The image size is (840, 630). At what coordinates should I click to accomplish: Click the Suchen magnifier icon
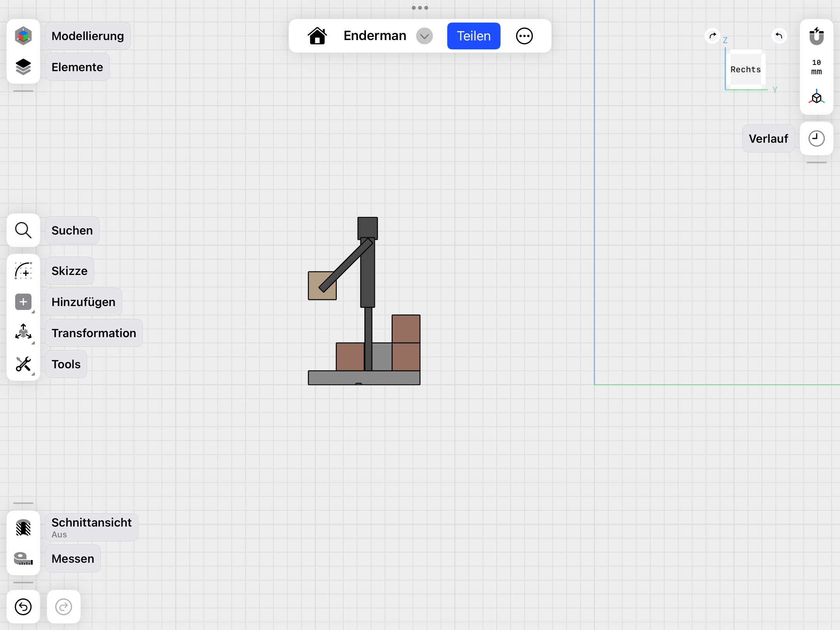pos(23,230)
